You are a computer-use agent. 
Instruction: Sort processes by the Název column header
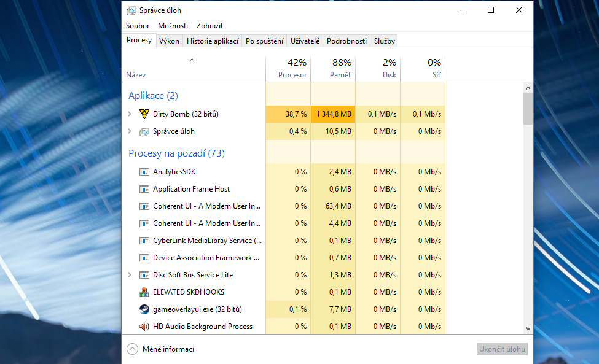[194, 69]
